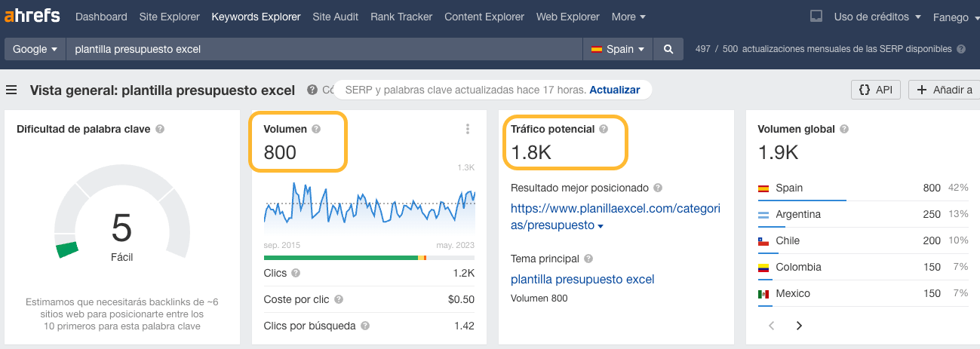Open Web Explorer
Screen dimensions: 980x349
[568, 17]
